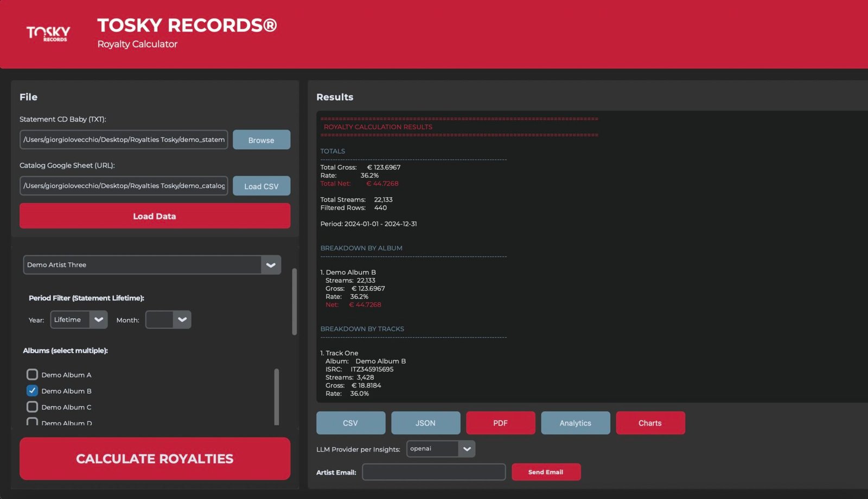The width and height of the screenshot is (868, 499).
Task: Open the Demo Artist Three dropdown
Action: pyautogui.click(x=270, y=264)
